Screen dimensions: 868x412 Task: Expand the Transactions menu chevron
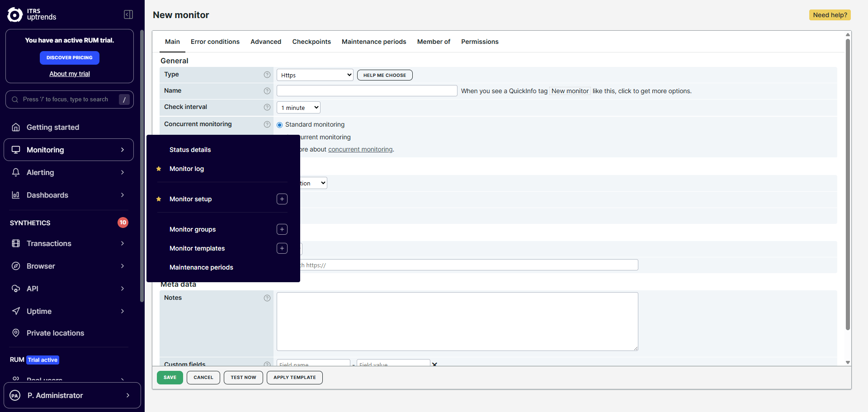click(x=123, y=243)
